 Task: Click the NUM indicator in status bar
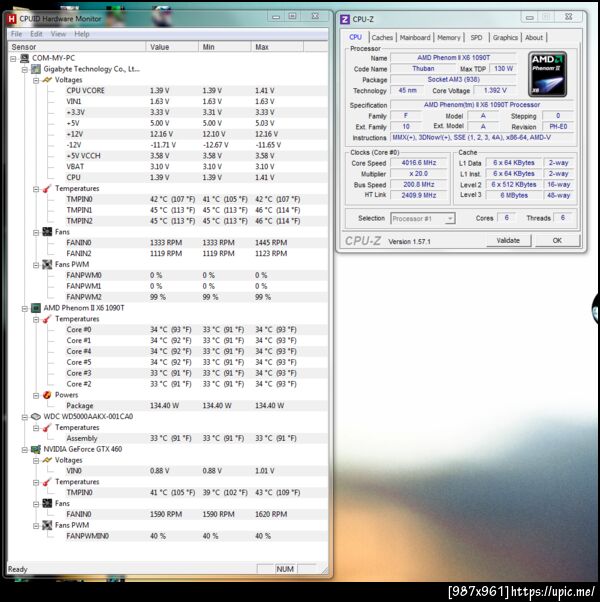(285, 569)
